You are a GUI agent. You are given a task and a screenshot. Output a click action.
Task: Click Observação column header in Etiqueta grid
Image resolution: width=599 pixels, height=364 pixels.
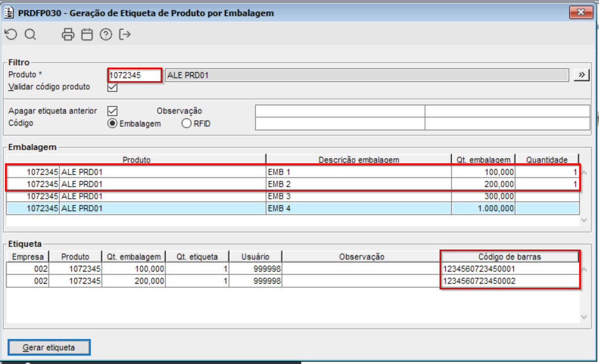(x=361, y=257)
